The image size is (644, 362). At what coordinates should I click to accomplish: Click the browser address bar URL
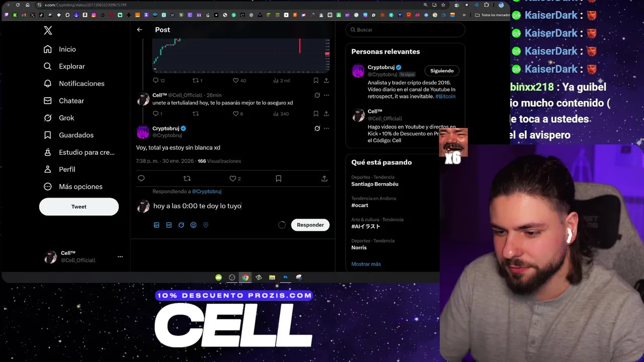tap(86, 5)
